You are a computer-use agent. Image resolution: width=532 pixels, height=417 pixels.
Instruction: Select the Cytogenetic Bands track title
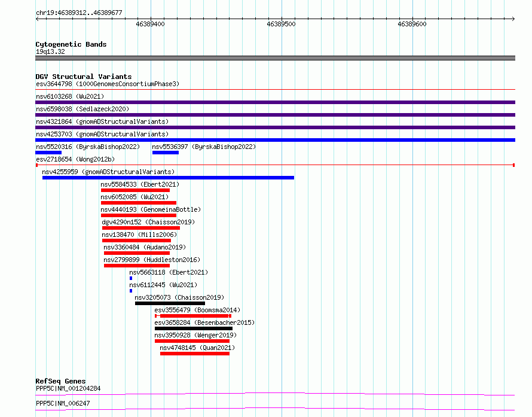pyautogui.click(x=71, y=44)
